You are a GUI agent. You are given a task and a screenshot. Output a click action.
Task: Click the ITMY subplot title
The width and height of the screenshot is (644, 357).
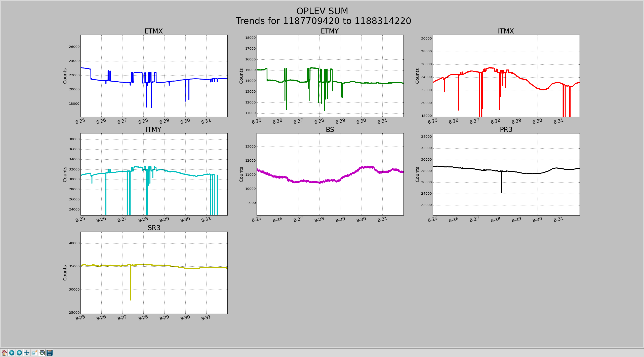coord(153,129)
